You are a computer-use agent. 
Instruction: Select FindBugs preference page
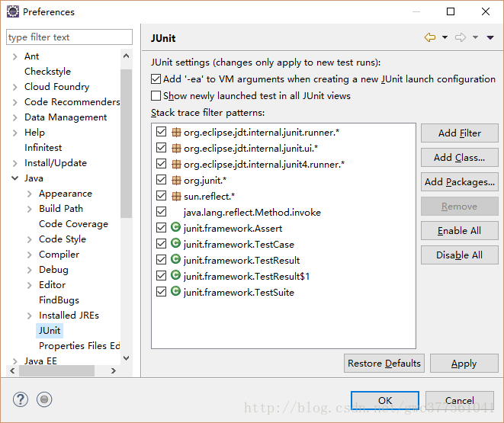pos(59,300)
